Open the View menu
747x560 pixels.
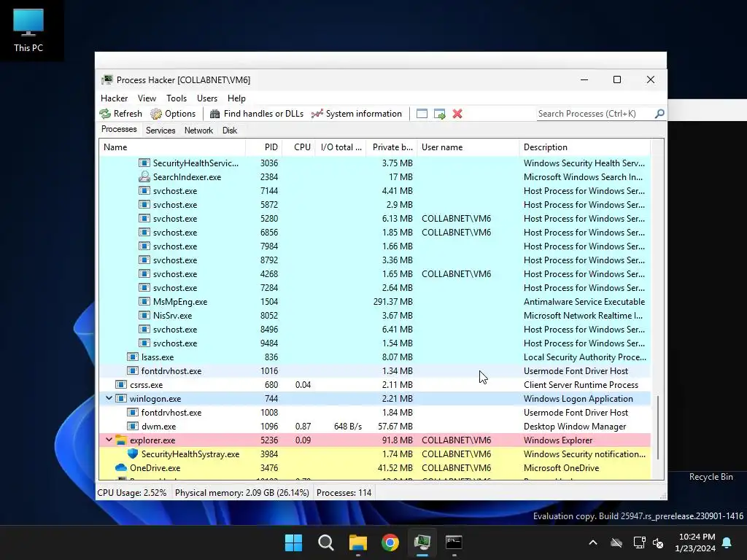(147, 98)
